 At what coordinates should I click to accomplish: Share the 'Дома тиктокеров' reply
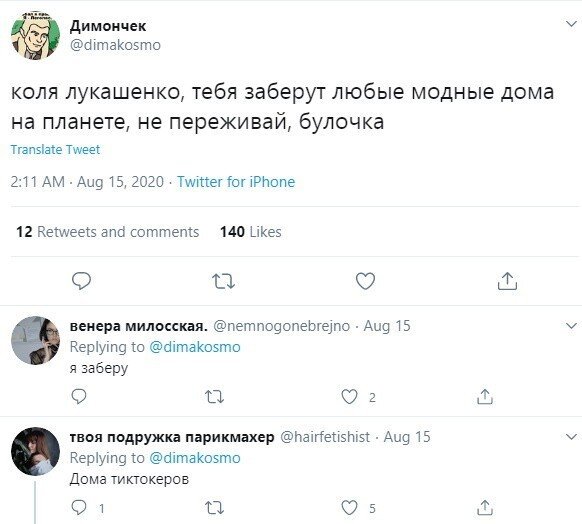(x=485, y=507)
